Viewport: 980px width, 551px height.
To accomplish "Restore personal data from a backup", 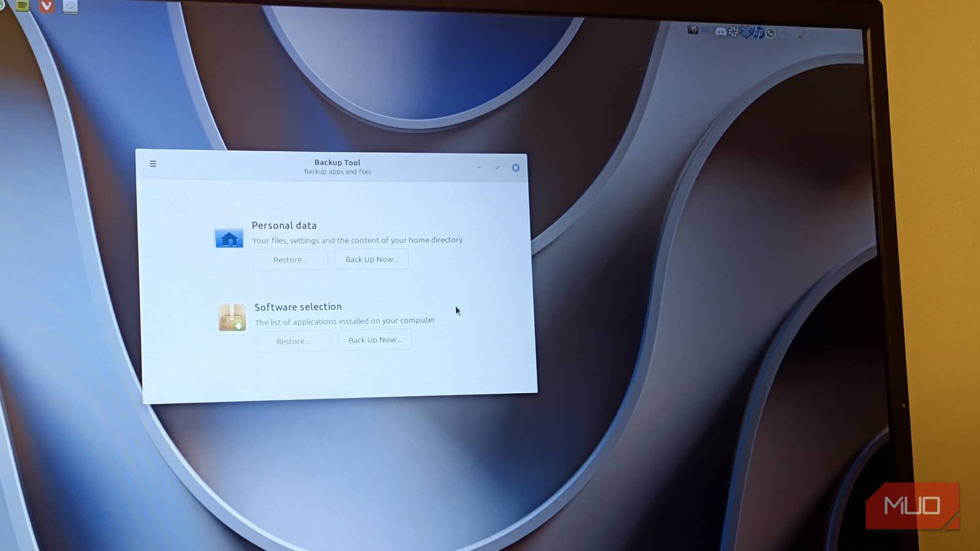I will point(290,260).
